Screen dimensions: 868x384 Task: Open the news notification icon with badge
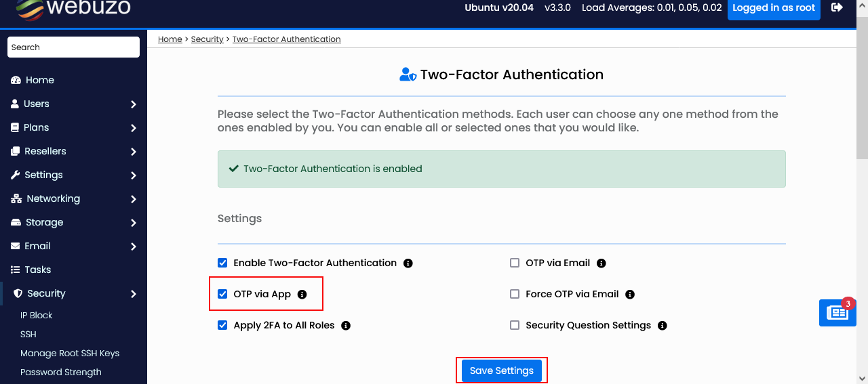coord(837,312)
